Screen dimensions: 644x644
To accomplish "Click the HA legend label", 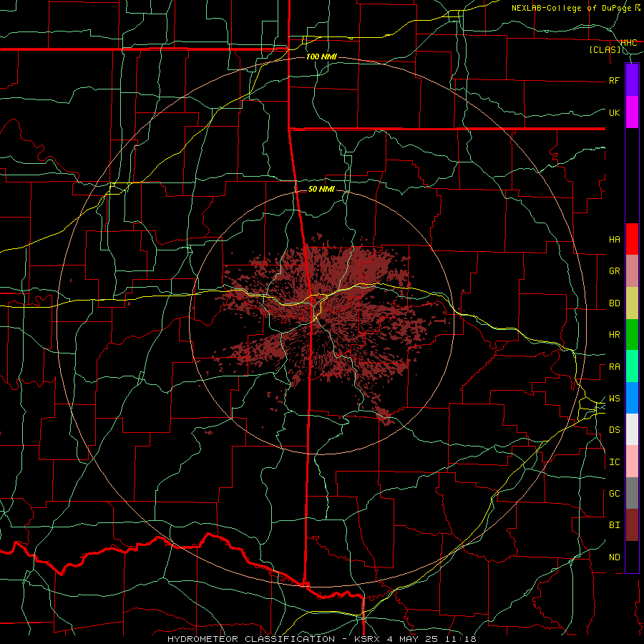I will 614,240.
